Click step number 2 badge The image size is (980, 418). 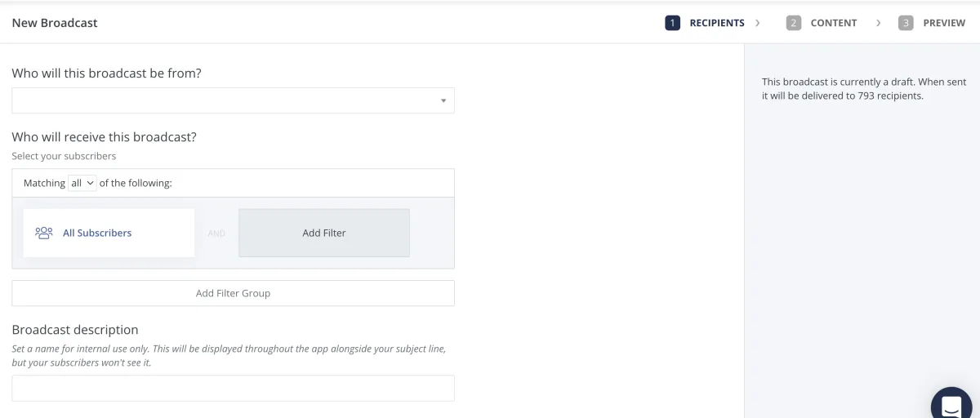[794, 23]
